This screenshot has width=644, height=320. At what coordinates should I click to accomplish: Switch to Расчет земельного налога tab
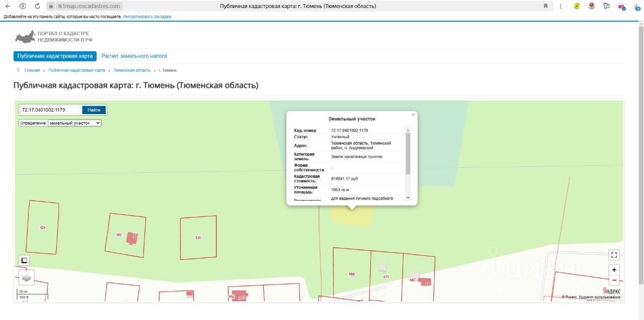coord(134,56)
